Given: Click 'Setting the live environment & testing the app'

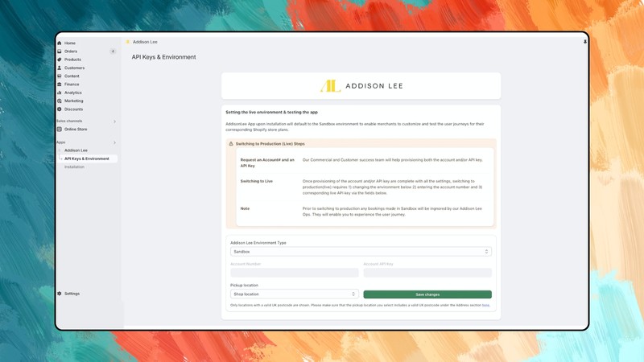Looking at the screenshot, I should pyautogui.click(x=271, y=112).
